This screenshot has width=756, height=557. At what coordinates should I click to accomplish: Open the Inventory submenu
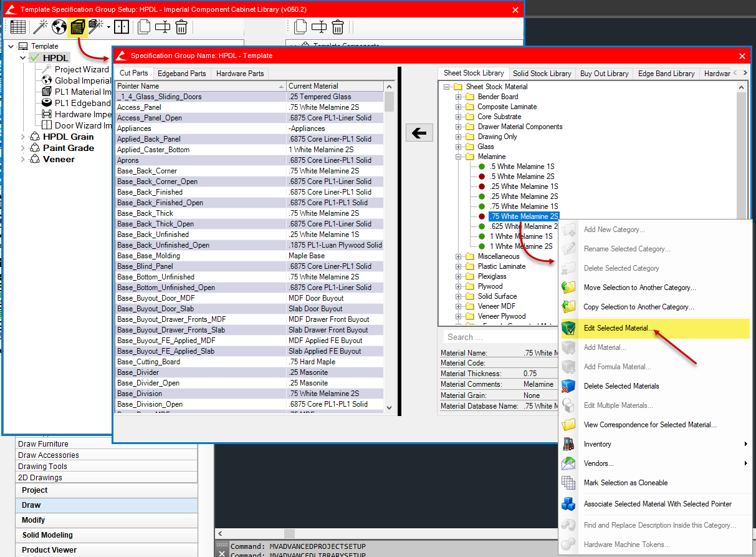tap(597, 444)
